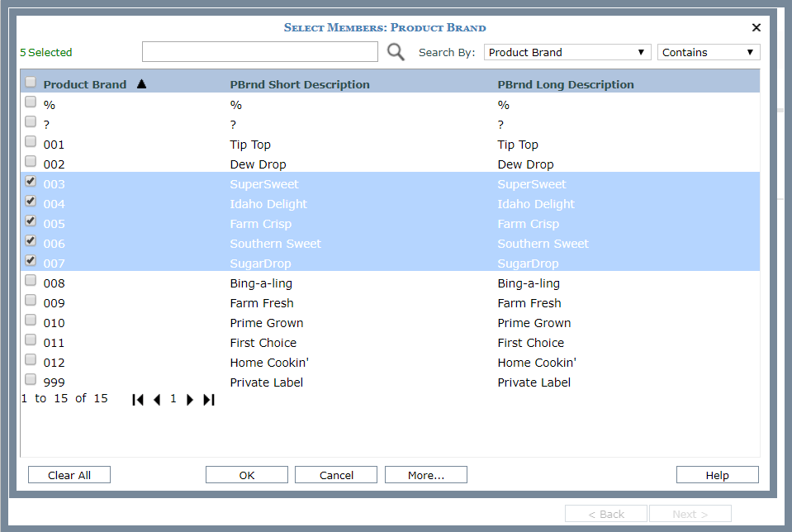This screenshot has height=532, width=792.
Task: Click the '5 Selected' status text
Action: (46, 52)
